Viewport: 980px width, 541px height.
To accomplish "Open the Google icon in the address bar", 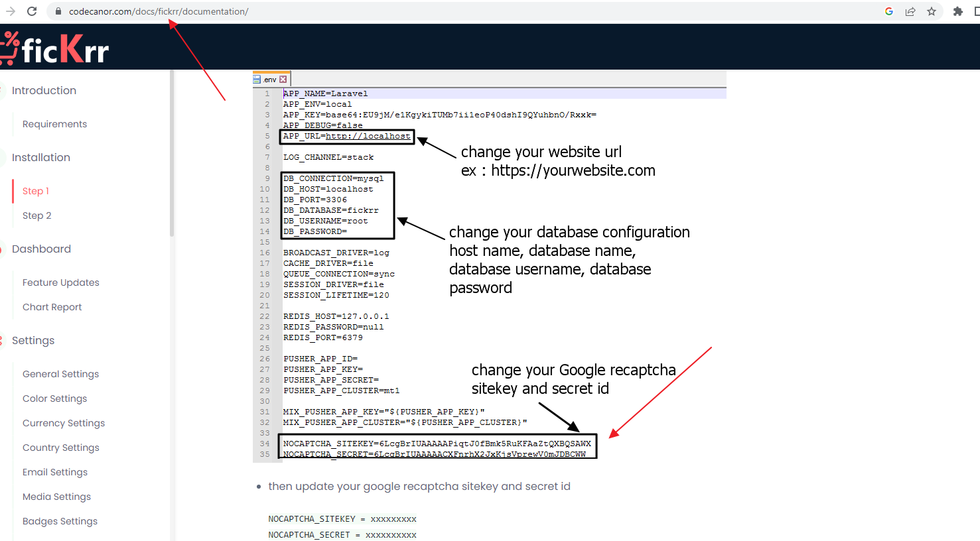I will pyautogui.click(x=889, y=11).
